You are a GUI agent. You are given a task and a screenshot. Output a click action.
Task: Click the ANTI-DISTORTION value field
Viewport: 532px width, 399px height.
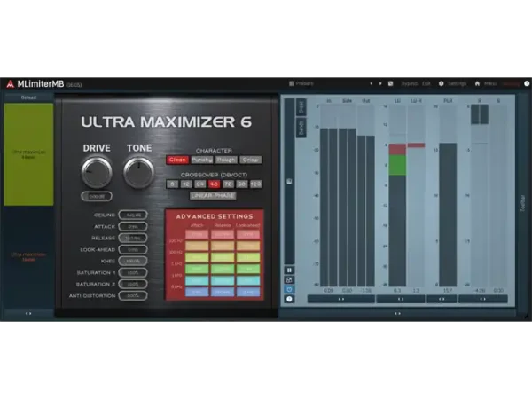coord(133,296)
